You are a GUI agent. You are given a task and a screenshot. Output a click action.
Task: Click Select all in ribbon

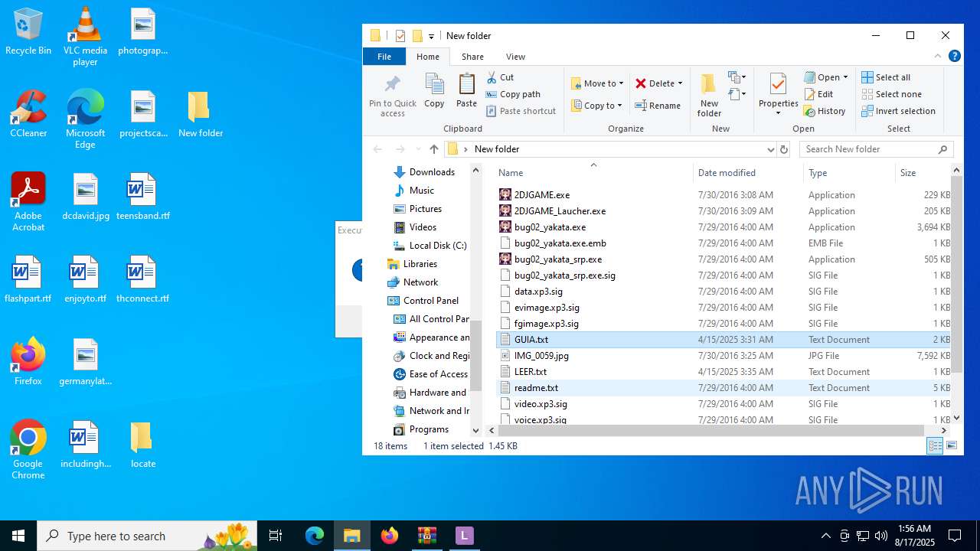(886, 77)
